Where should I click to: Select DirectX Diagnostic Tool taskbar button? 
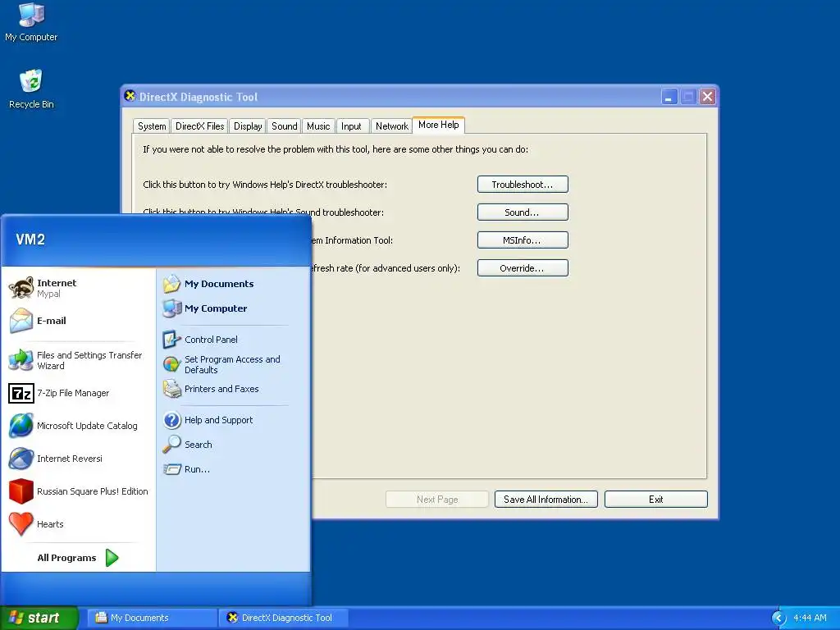[284, 618]
